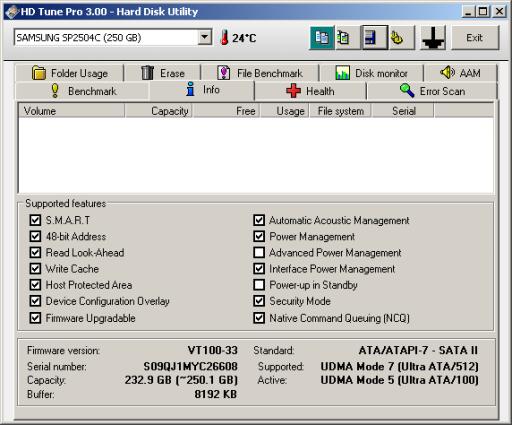This screenshot has width=512, height=425.
Task: Toggle the Security Mode checkbox
Action: pyautogui.click(x=259, y=301)
